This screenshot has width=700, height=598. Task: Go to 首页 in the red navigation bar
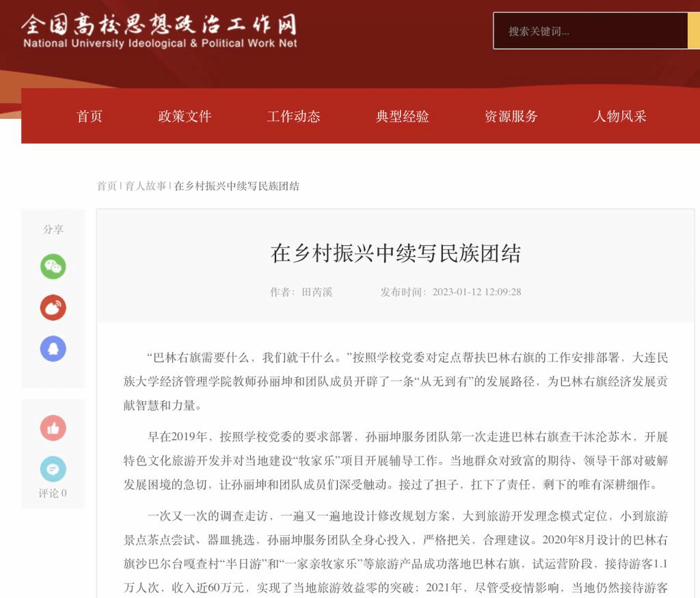click(x=90, y=116)
